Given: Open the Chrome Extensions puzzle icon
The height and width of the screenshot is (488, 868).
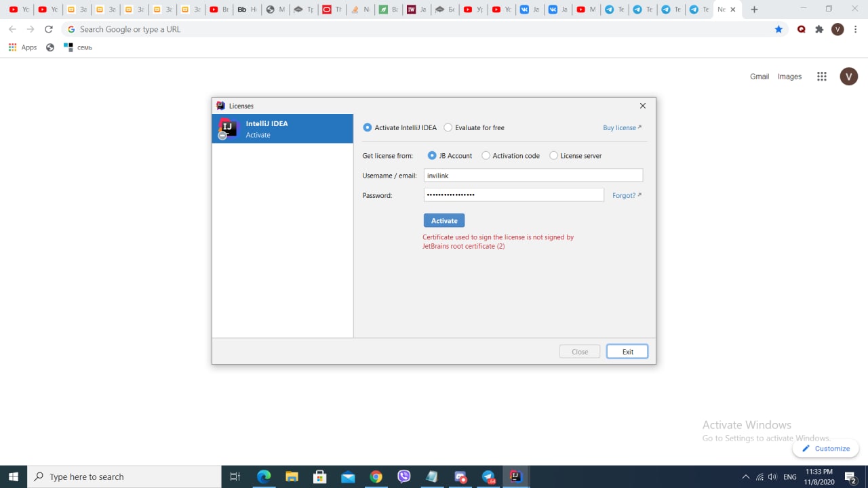Looking at the screenshot, I should tap(819, 29).
